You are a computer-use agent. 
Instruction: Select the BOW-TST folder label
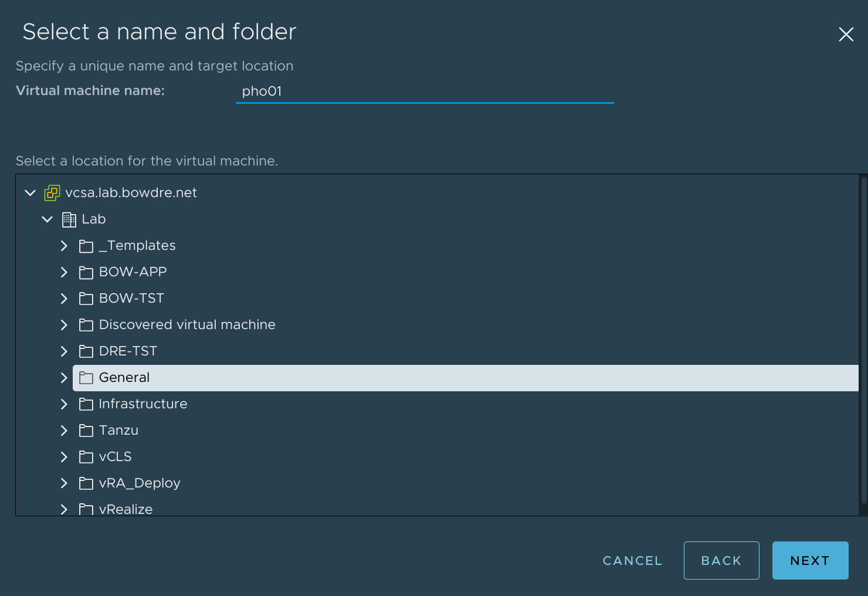click(131, 298)
